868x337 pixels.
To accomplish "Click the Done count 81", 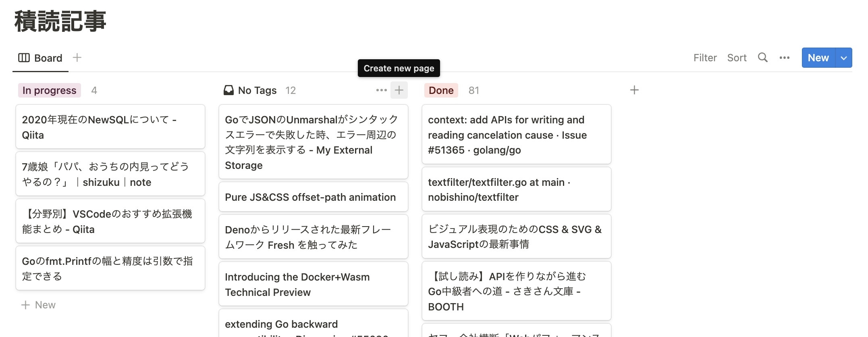I will click(474, 90).
